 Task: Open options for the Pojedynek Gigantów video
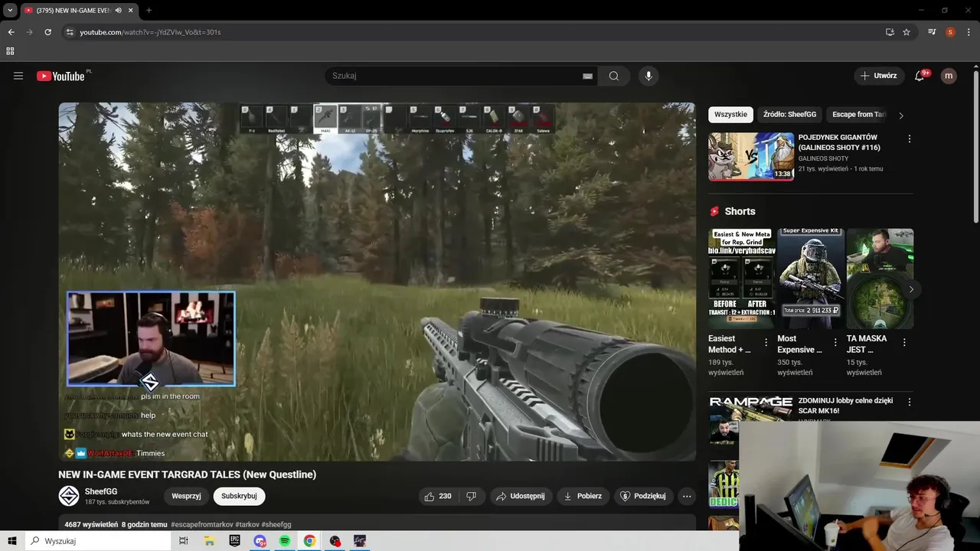(910, 139)
